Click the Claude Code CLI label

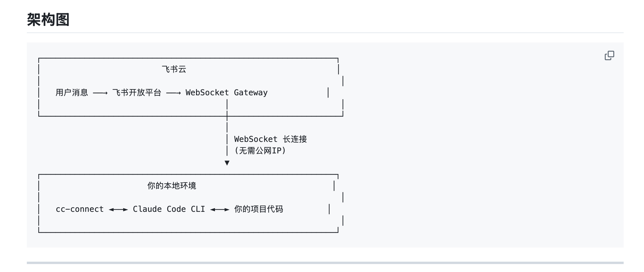coord(169,209)
